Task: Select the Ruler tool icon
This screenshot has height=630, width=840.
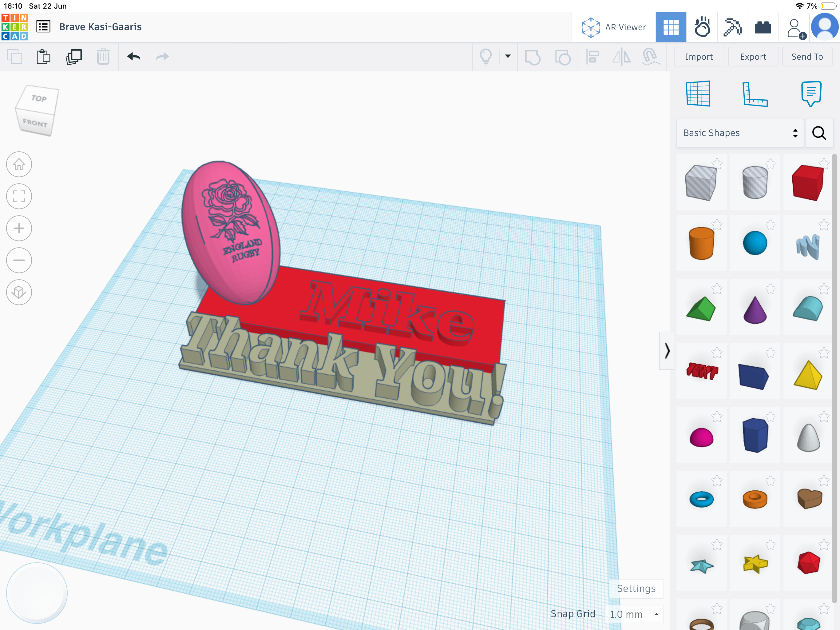Action: 755,94
